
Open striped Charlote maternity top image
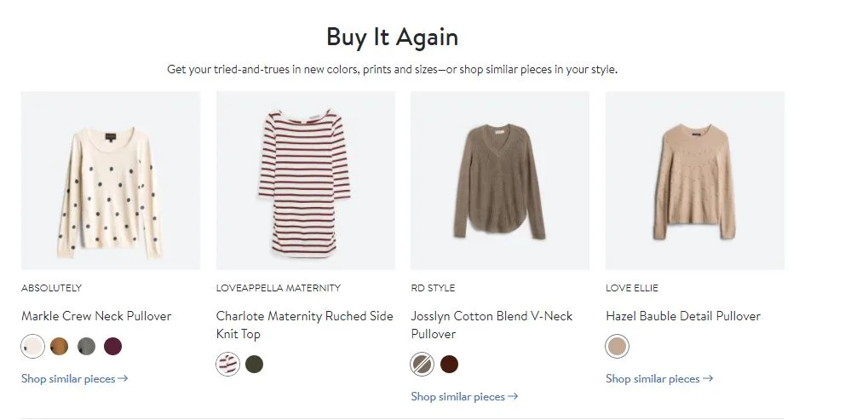coord(306,181)
